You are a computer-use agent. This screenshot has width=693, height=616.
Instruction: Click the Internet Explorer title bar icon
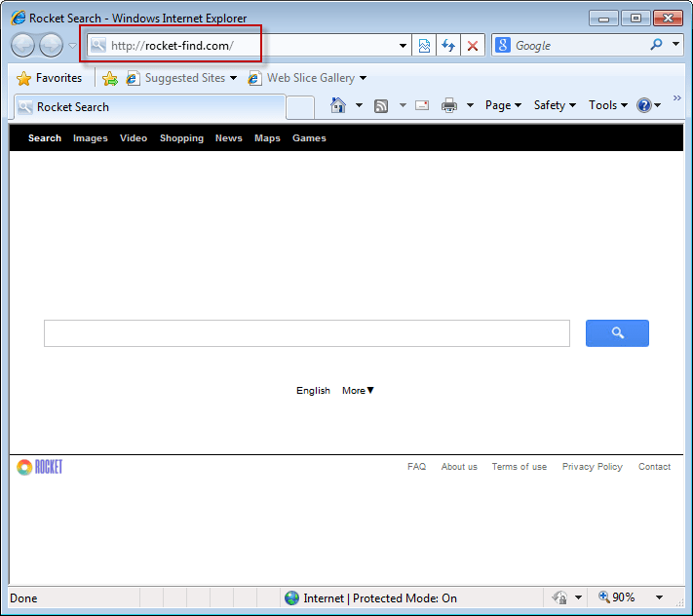(19, 18)
